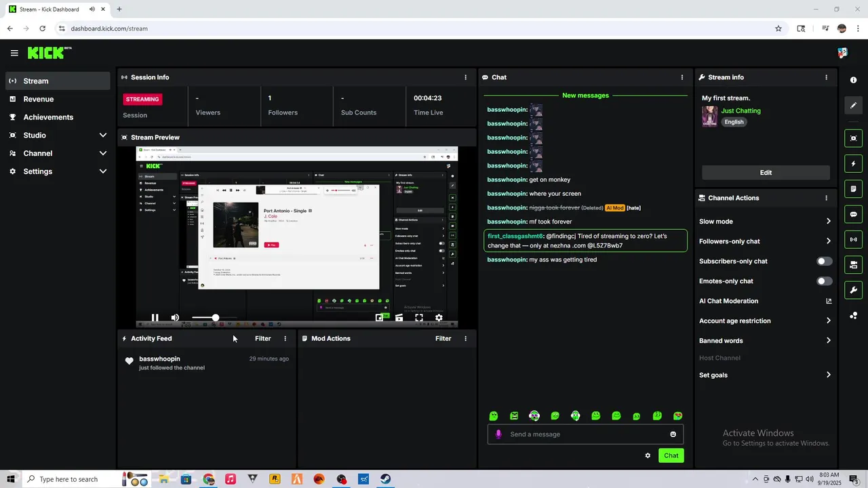Click the microphone icon in message box
Screen dimensions: 868x488
(498, 434)
